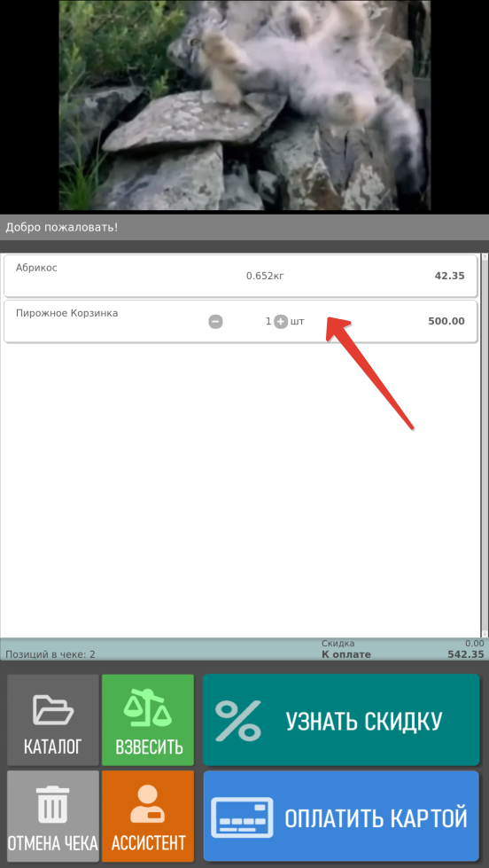Click the ОТМЕНА ЧЕКА label
Image resolution: width=489 pixels, height=868 pixels.
point(53,843)
